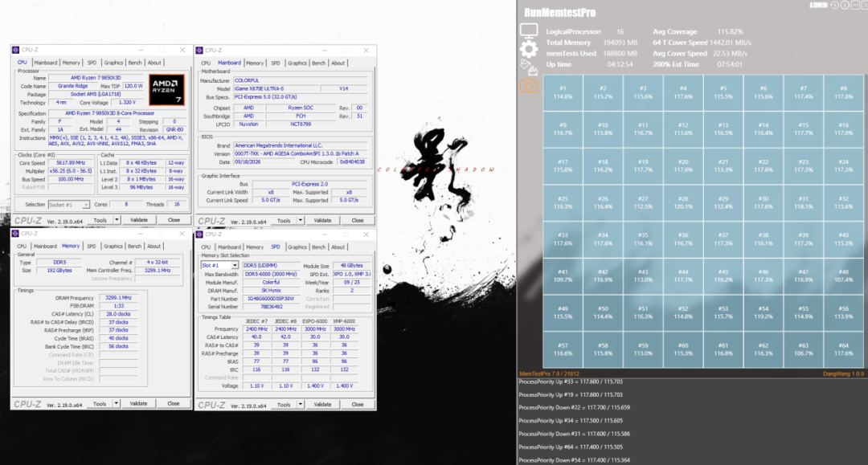Click the Core Speed value 5617.89 MHz
The width and height of the screenshot is (868, 465).
click(x=71, y=163)
